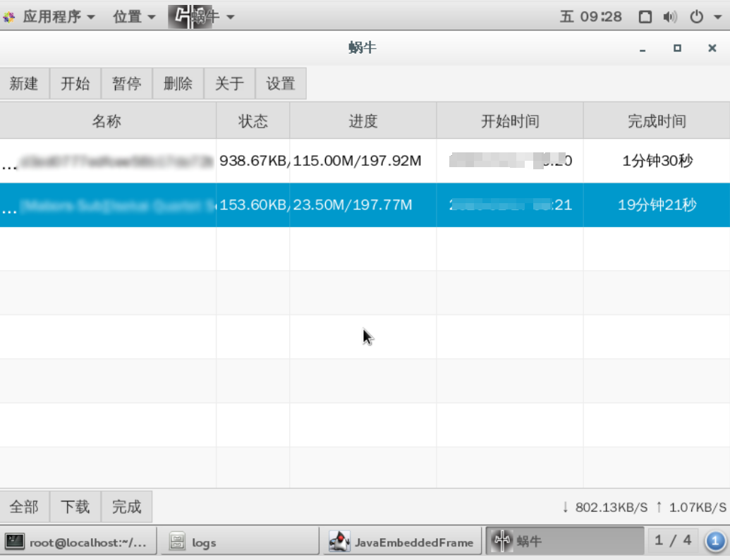Click the upload speed 1.07KB/S indicator

tap(691, 507)
